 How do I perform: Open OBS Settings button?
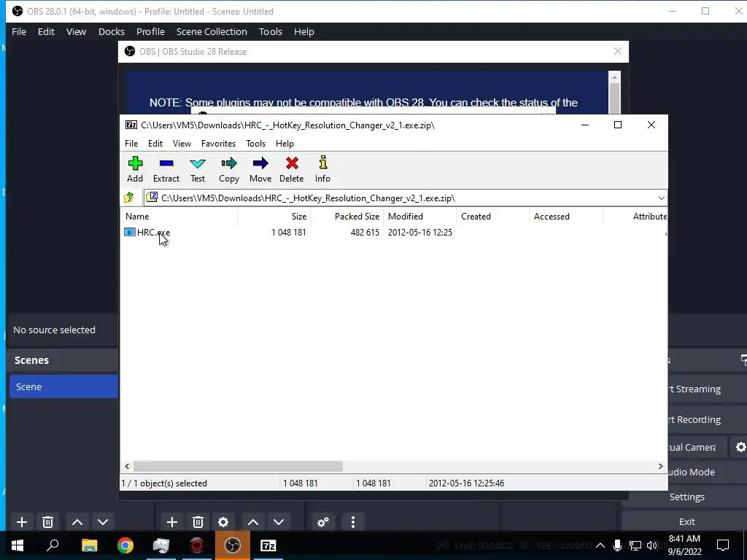click(x=686, y=497)
